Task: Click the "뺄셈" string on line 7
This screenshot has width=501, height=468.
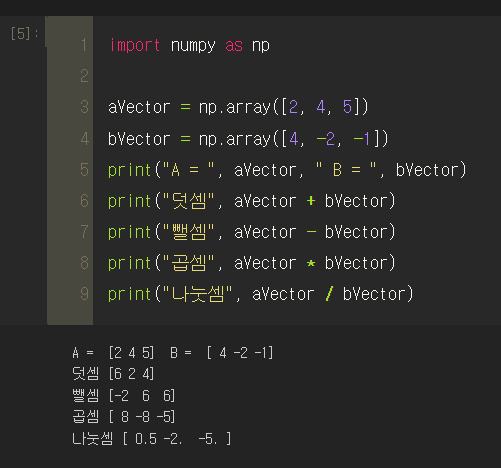Action: (x=189, y=232)
